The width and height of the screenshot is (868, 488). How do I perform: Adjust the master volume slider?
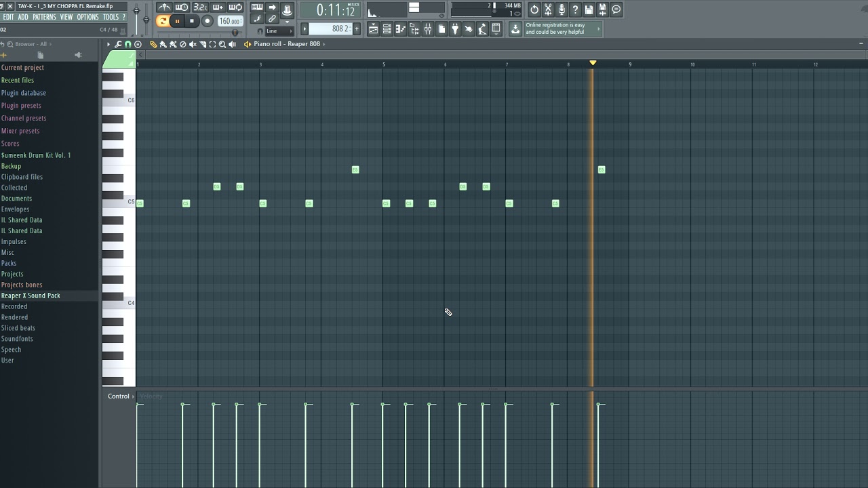(x=136, y=19)
